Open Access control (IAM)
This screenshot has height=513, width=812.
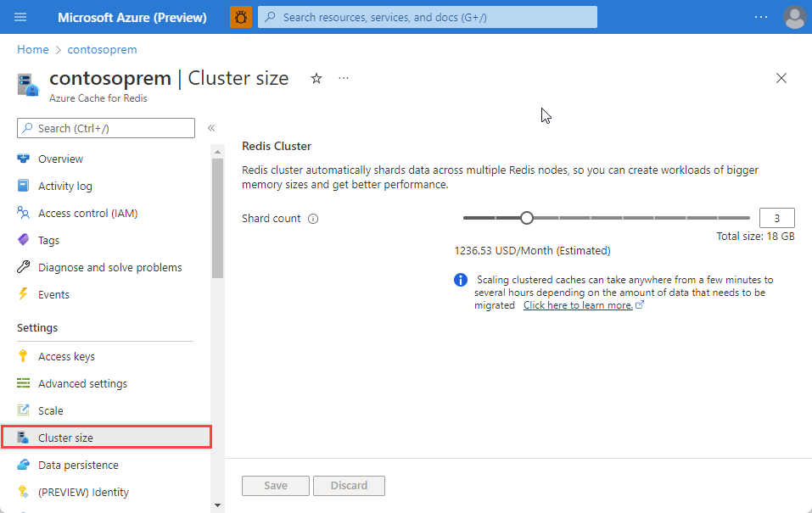pyautogui.click(x=84, y=213)
